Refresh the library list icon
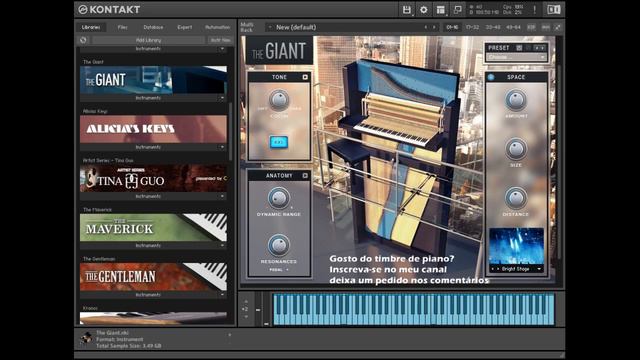This screenshot has height=360, width=640. 83,40
